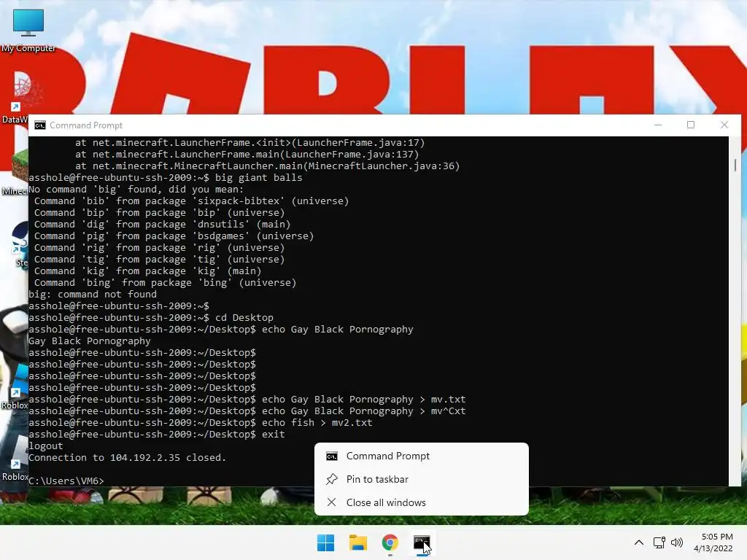Show hidden system tray icons chevron
The width and height of the screenshot is (747, 560).
[639, 542]
